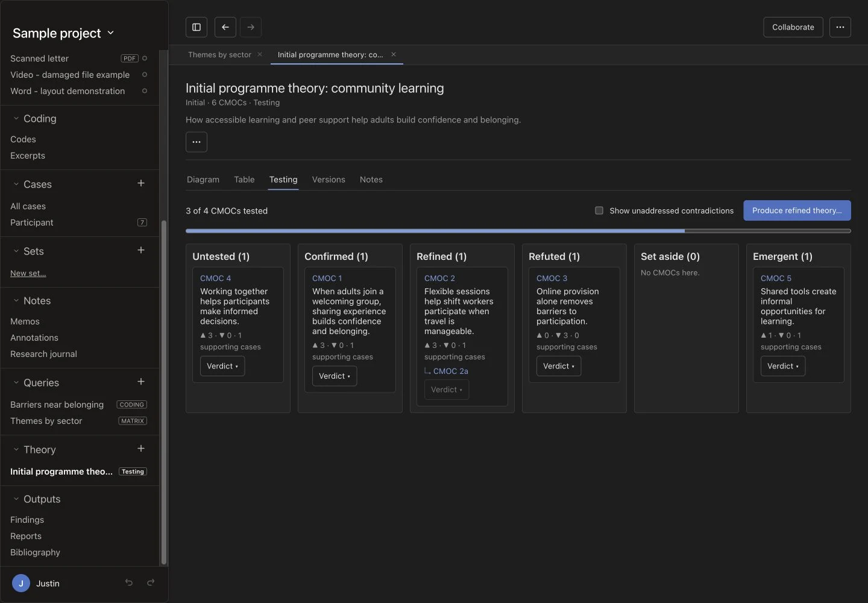Close the Themes by sector tab
The height and width of the screenshot is (603, 868).
point(260,54)
